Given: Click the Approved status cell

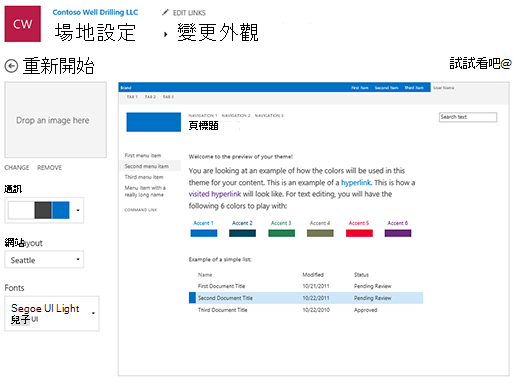Looking at the screenshot, I should [365, 310].
